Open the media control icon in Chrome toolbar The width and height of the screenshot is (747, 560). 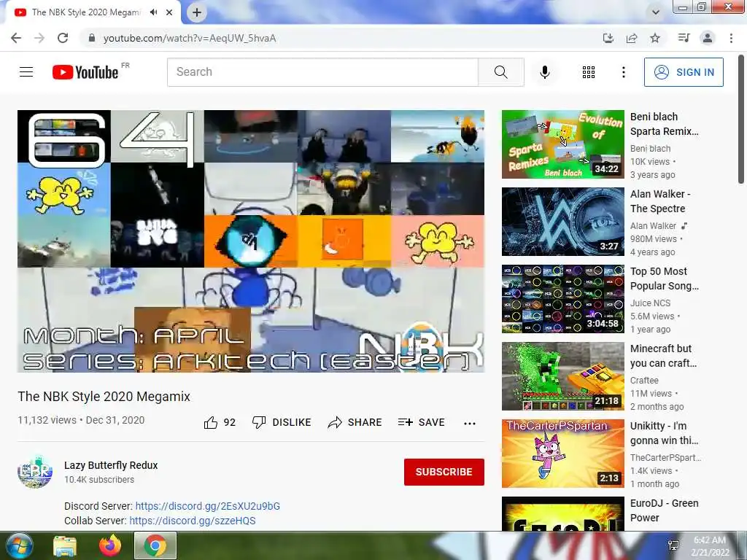[x=684, y=38]
